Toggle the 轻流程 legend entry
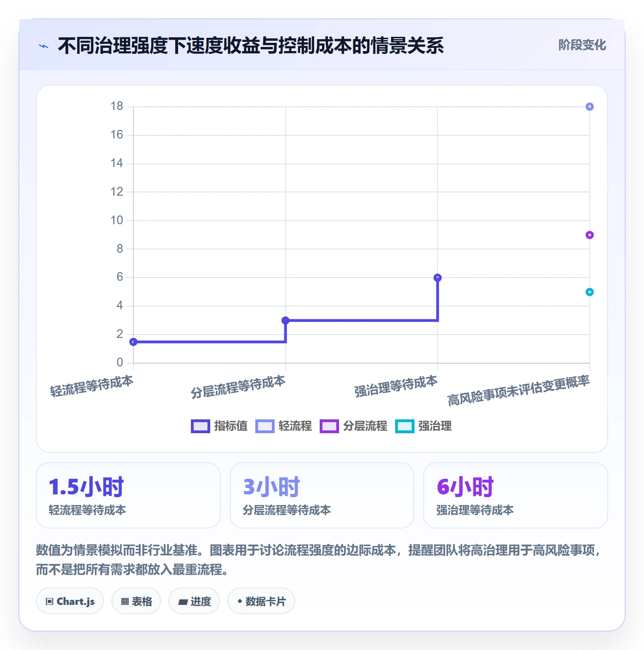Screen dimensions: 644x650 (x=284, y=426)
